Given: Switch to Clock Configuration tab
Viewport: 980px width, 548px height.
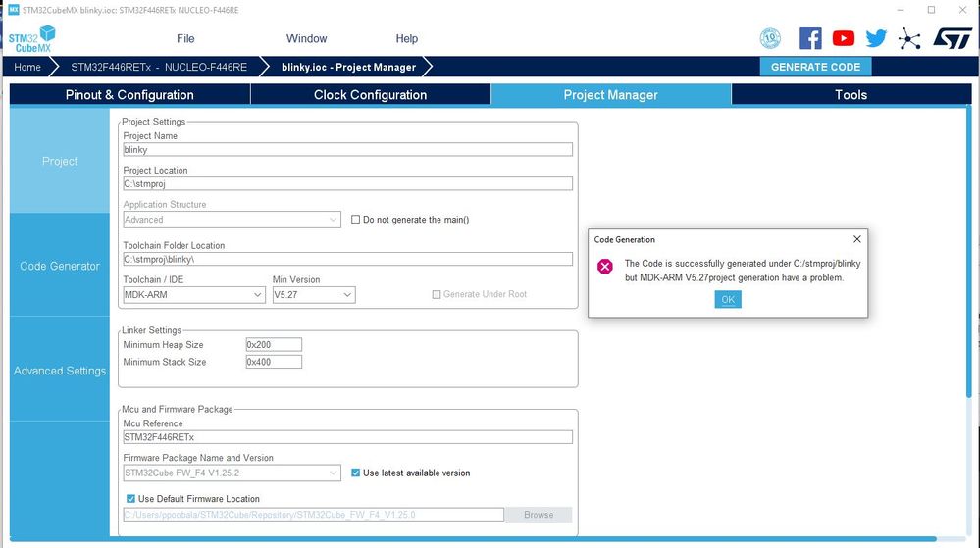Looking at the screenshot, I should coord(371,95).
